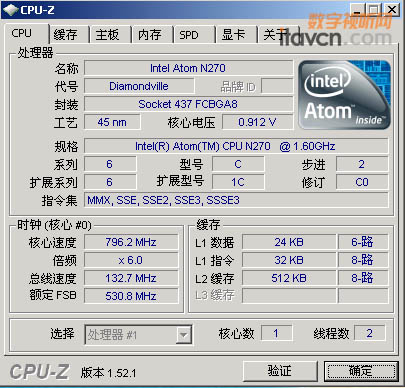Click the 验证 button
This screenshot has height=388, width=405.
[x=280, y=371]
